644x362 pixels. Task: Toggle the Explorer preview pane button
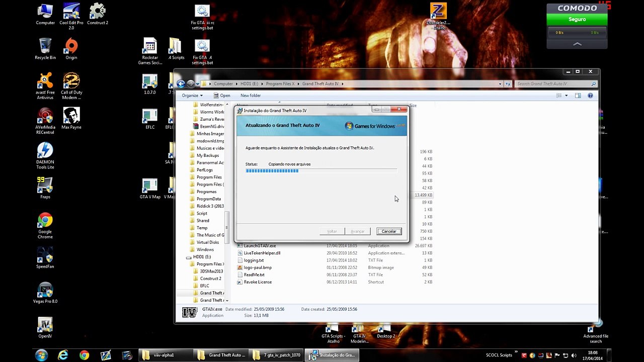coord(578,96)
